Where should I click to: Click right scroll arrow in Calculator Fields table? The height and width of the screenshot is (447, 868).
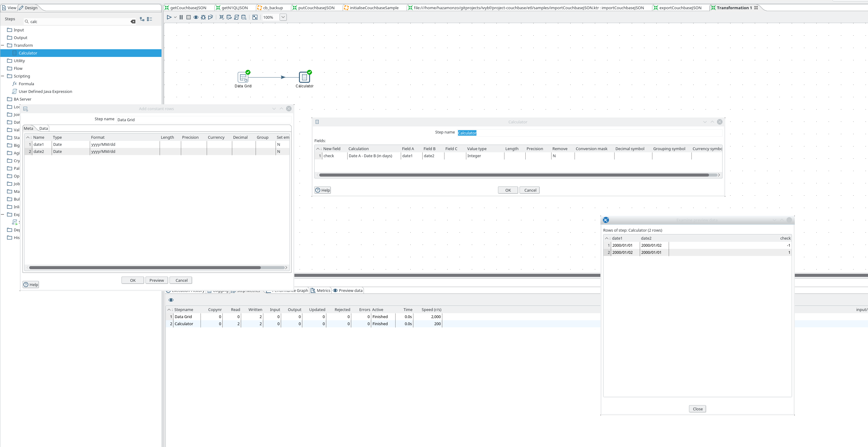(x=719, y=175)
